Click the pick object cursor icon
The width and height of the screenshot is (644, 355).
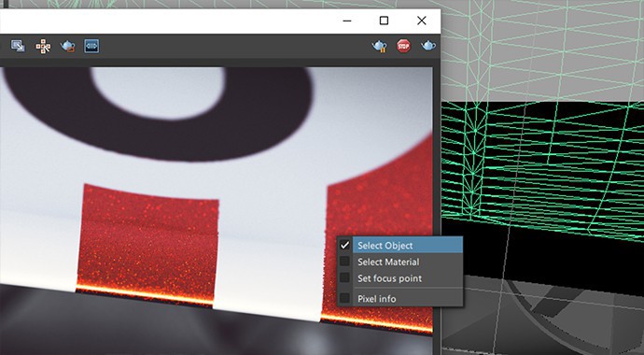click(43, 46)
